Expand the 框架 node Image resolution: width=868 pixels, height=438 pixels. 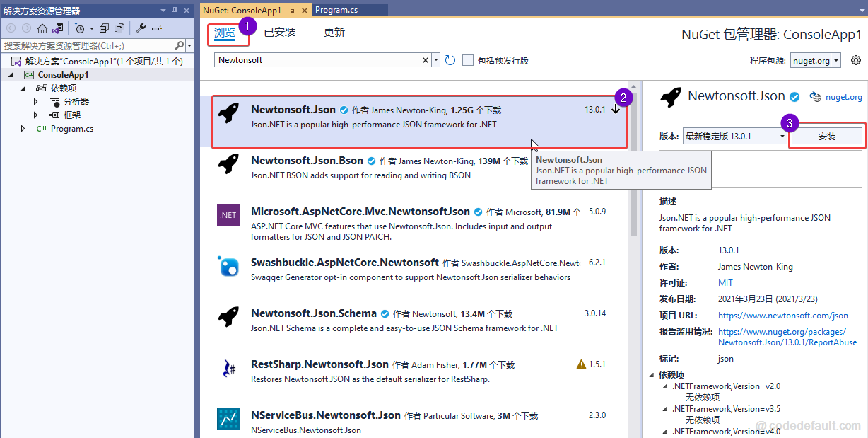pos(35,115)
